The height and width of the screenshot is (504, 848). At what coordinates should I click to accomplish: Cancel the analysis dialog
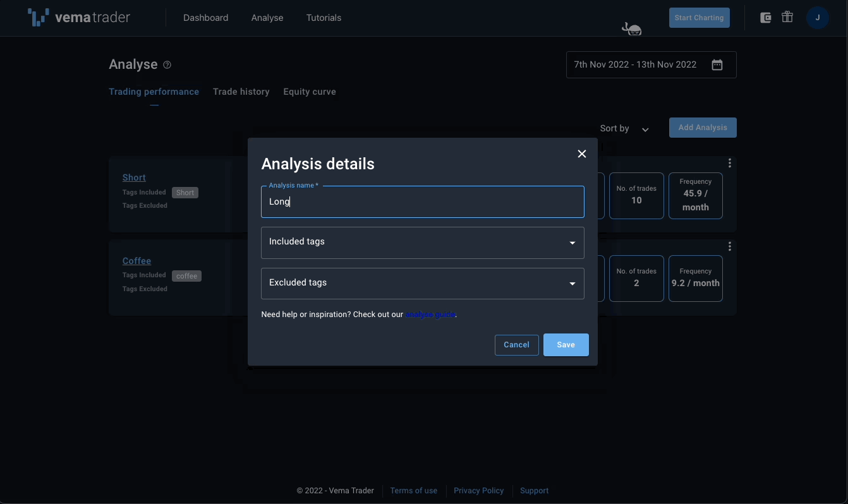click(516, 345)
